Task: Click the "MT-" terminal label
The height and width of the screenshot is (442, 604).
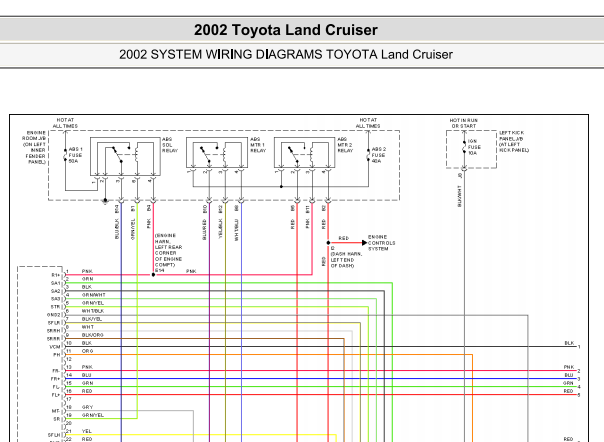Action: [56, 411]
